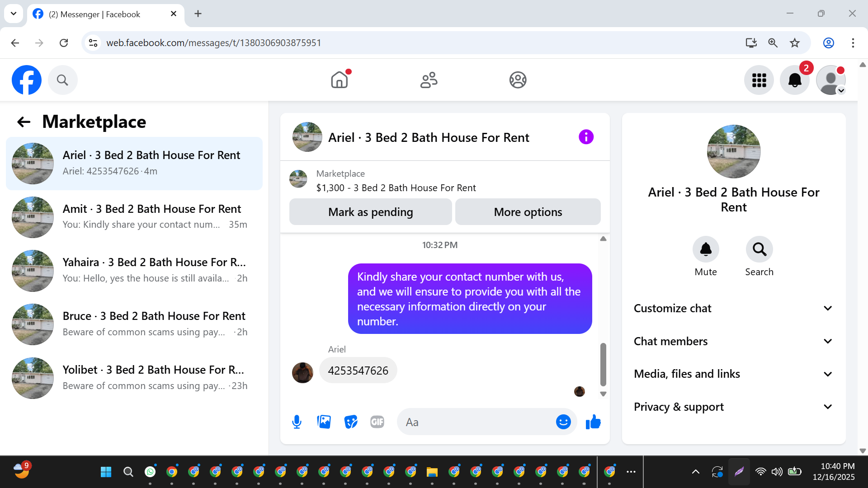This screenshot has height=488, width=868.
Task: Expand the Chat members section
Action: coord(733,341)
